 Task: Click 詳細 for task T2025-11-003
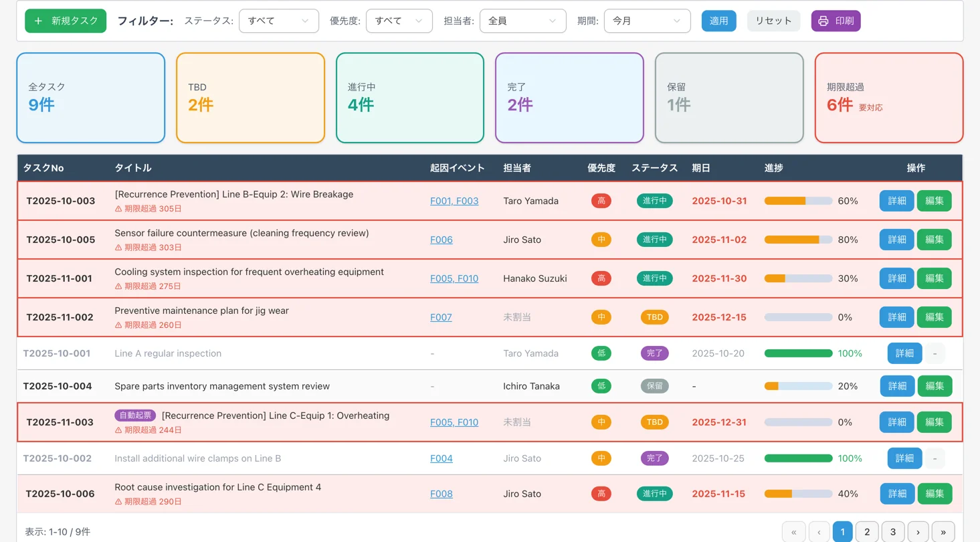(896, 422)
